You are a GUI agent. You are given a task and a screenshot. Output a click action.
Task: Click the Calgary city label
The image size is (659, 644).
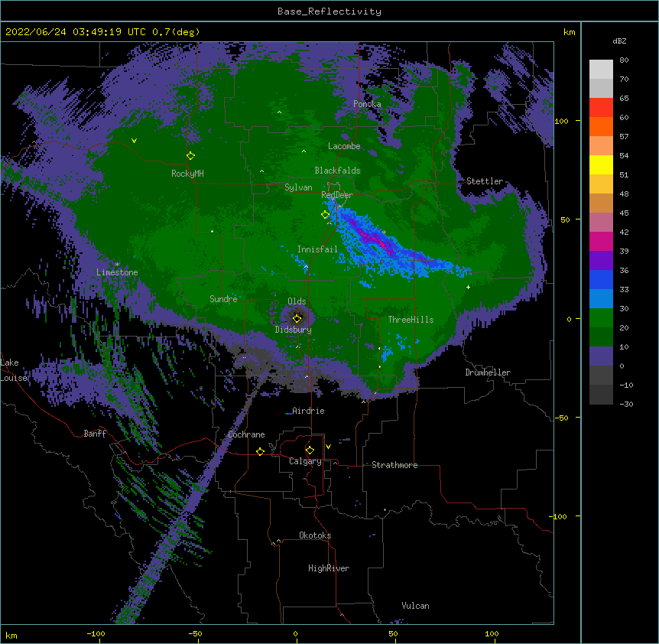[305, 461]
